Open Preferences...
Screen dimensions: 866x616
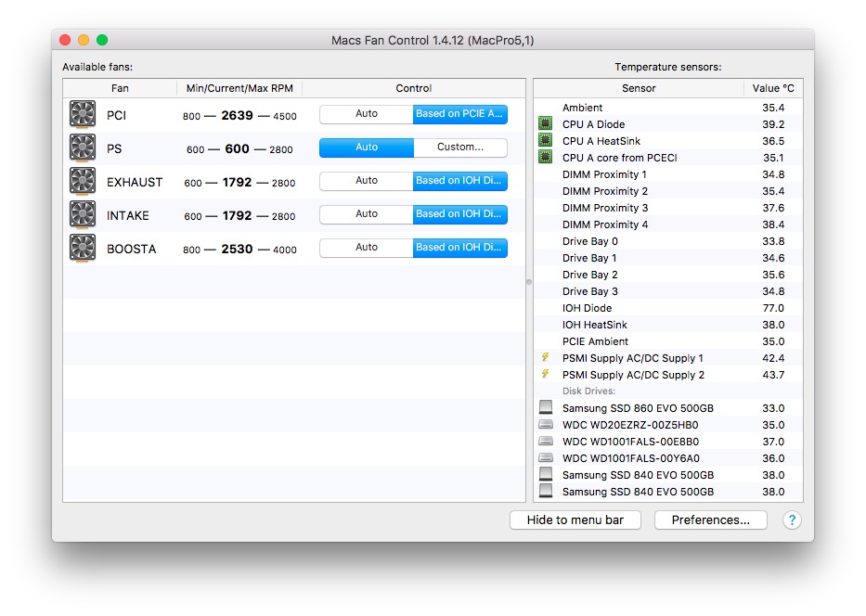coord(710,520)
